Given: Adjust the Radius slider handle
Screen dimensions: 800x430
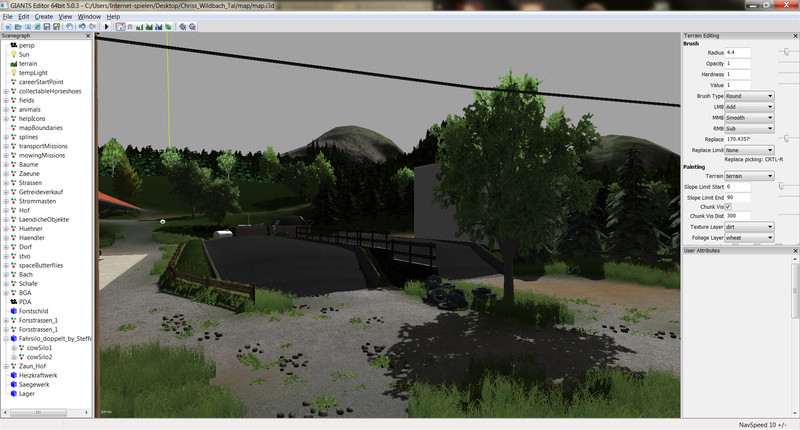Looking at the screenshot, I should click(786, 52).
